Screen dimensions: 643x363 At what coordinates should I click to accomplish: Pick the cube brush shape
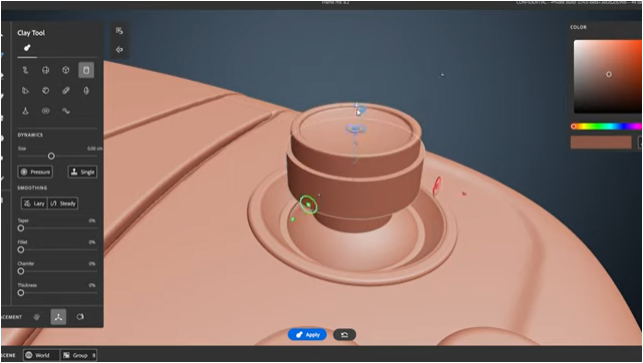click(66, 70)
